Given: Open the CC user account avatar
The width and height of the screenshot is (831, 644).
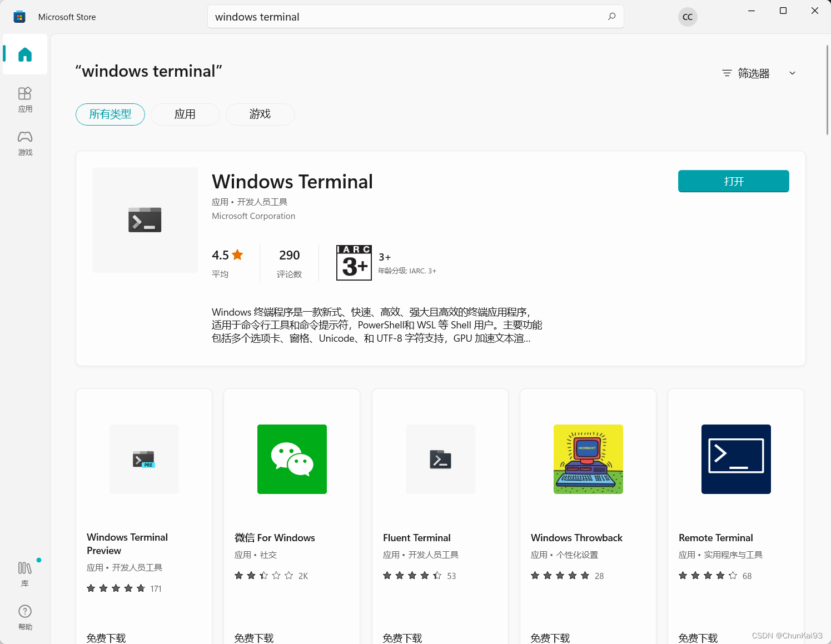Looking at the screenshot, I should [688, 17].
